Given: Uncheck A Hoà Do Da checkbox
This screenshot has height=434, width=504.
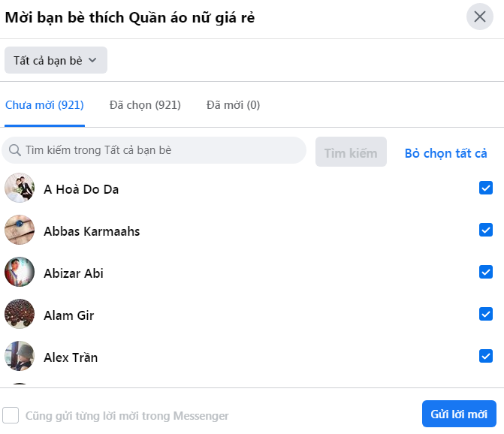Looking at the screenshot, I should point(486,188).
